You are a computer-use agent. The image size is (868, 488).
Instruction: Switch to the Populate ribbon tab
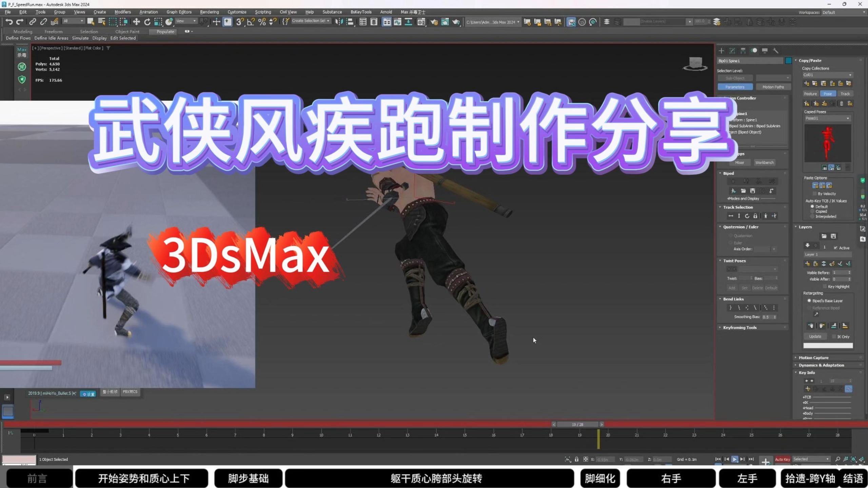click(x=165, y=32)
